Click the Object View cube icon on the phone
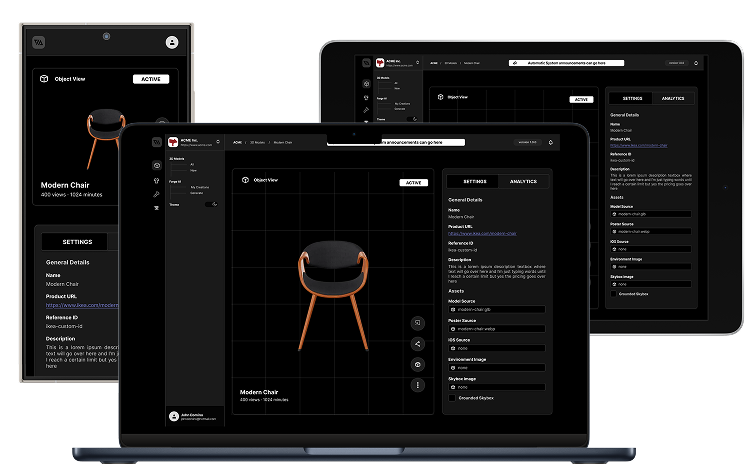This screenshot has height=466, width=749. 44,79
